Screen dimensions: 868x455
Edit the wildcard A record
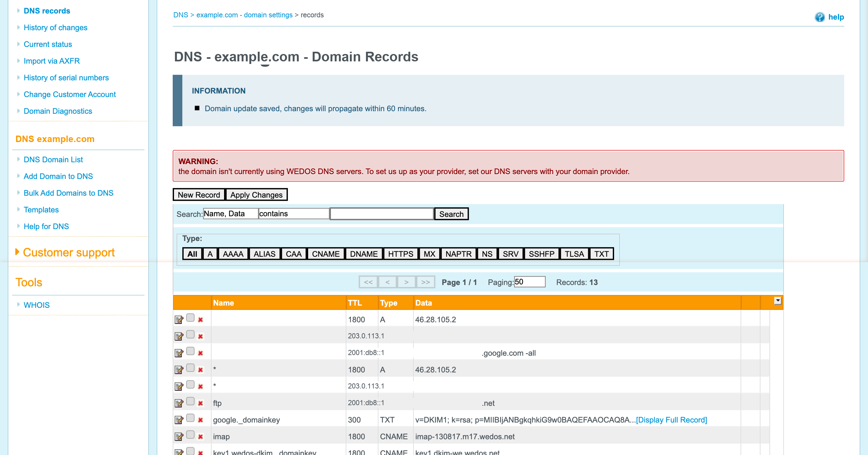179,369
